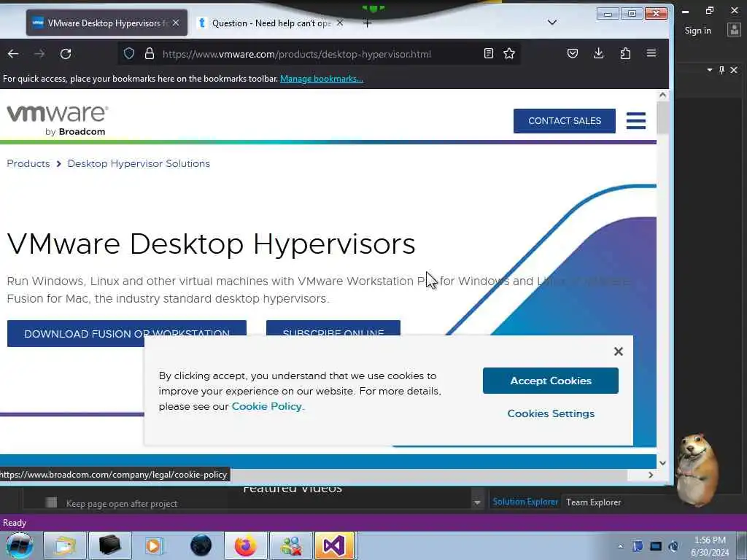Switch to the Team Explorer tab
This screenshot has height=560, width=747.
(593, 502)
